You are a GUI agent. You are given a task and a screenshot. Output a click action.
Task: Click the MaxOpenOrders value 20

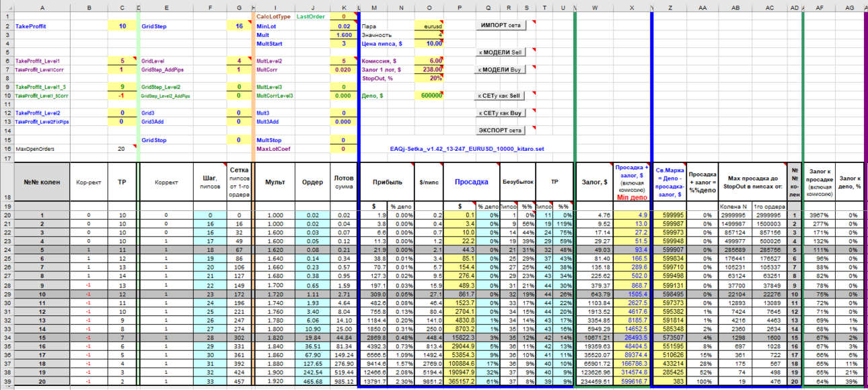(122, 148)
